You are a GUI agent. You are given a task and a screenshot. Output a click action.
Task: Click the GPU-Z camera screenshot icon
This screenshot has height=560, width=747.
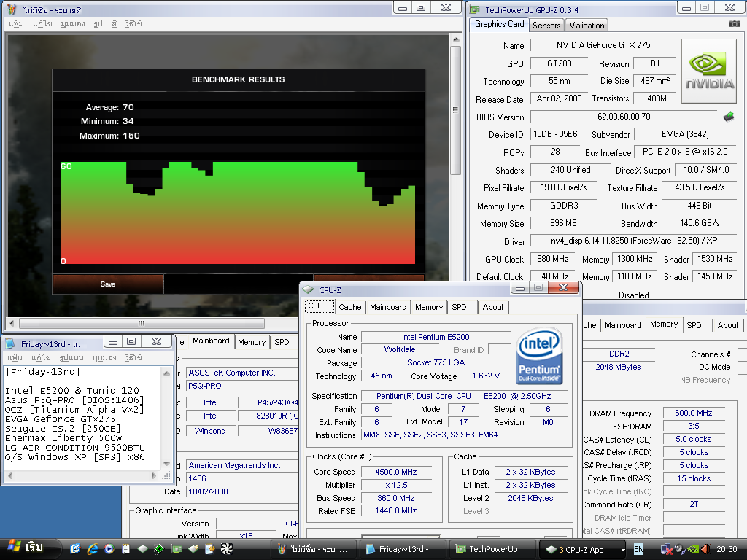(734, 24)
